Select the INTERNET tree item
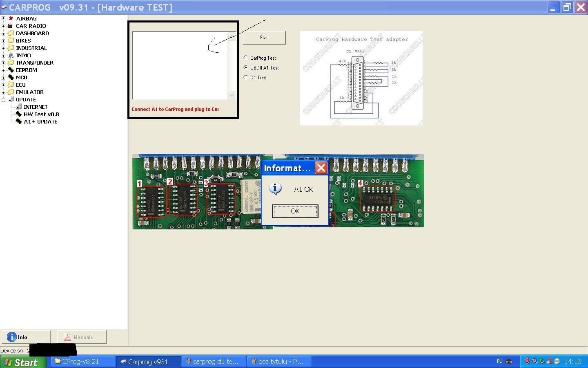This screenshot has height=368, width=588. 36,107
